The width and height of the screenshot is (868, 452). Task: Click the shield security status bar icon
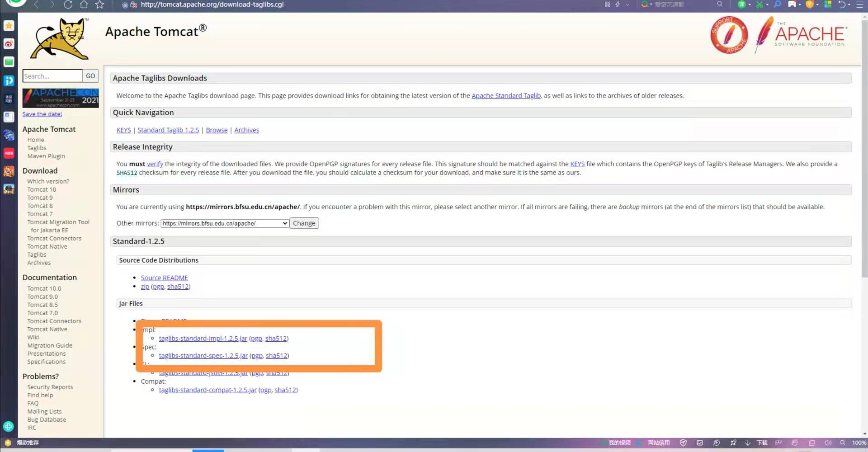coord(683,443)
